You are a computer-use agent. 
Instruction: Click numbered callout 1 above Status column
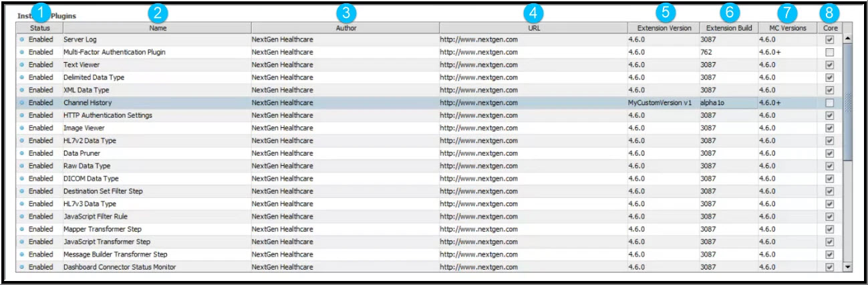41,12
